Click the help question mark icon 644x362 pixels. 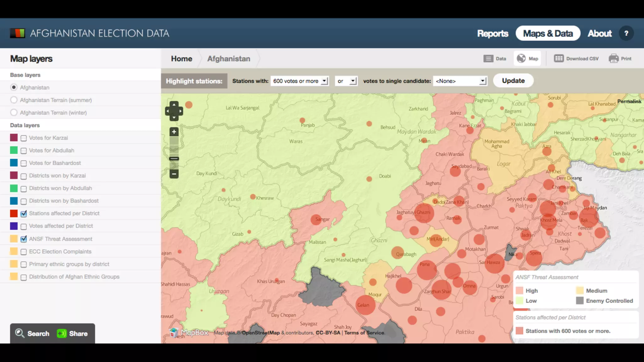tap(626, 33)
